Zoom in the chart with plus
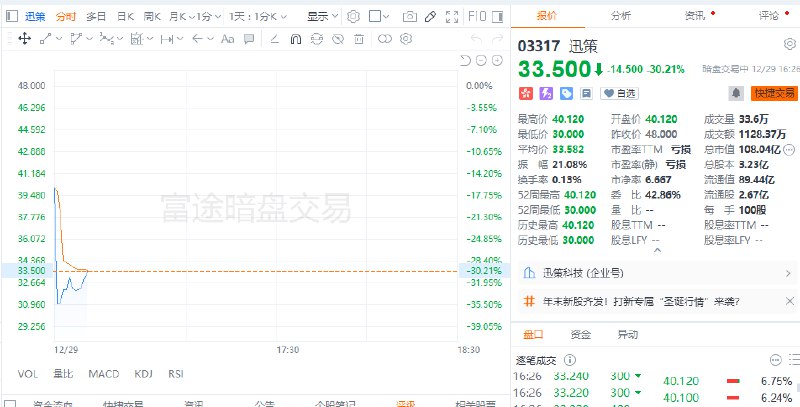 pyautogui.click(x=497, y=61)
